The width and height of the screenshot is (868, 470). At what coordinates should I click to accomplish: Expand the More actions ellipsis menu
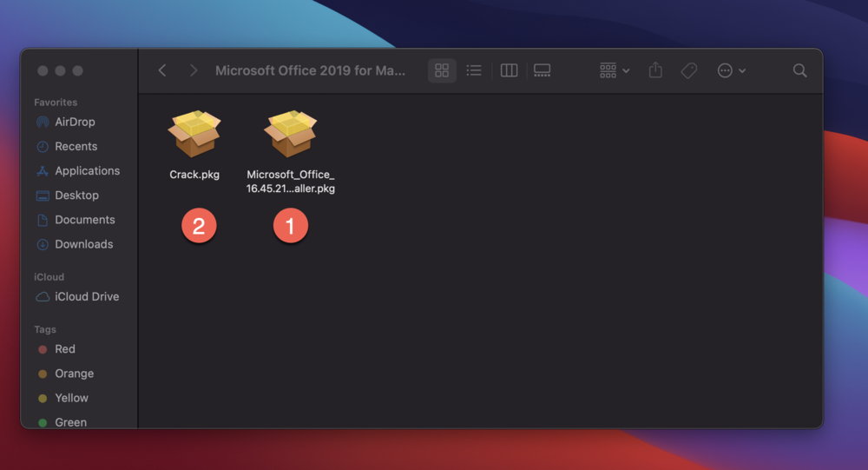(731, 70)
